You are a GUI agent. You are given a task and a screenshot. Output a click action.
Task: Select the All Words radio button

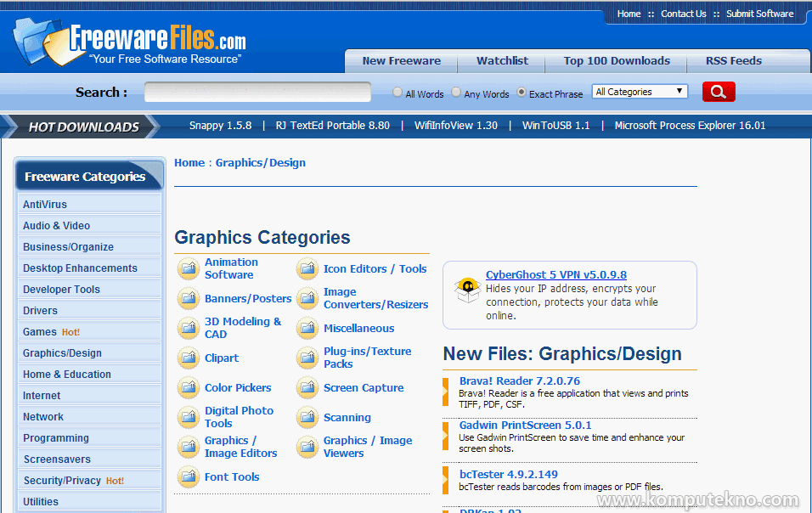click(x=398, y=92)
